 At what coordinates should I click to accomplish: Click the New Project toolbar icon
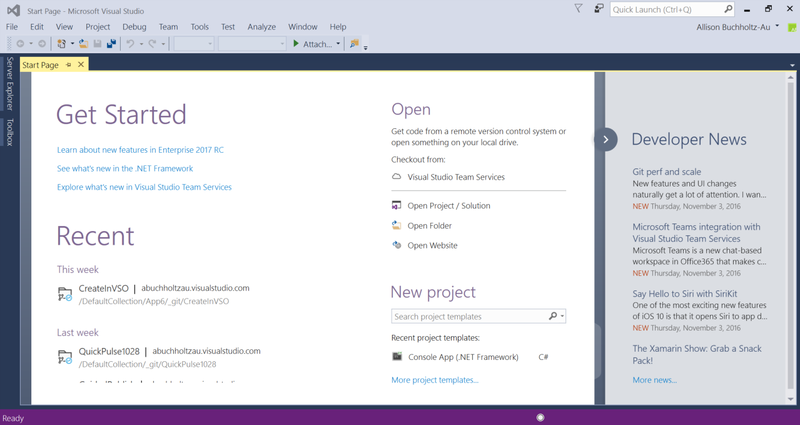[61, 44]
